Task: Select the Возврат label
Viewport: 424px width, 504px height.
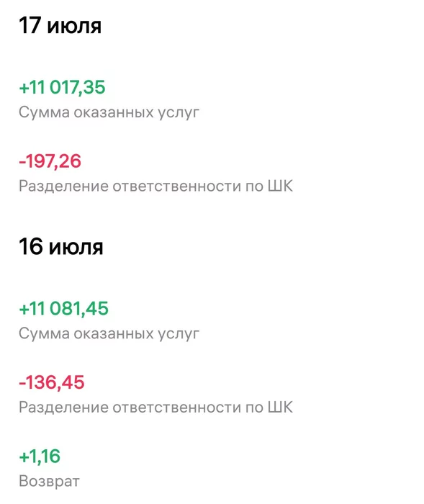Action: coord(49,481)
